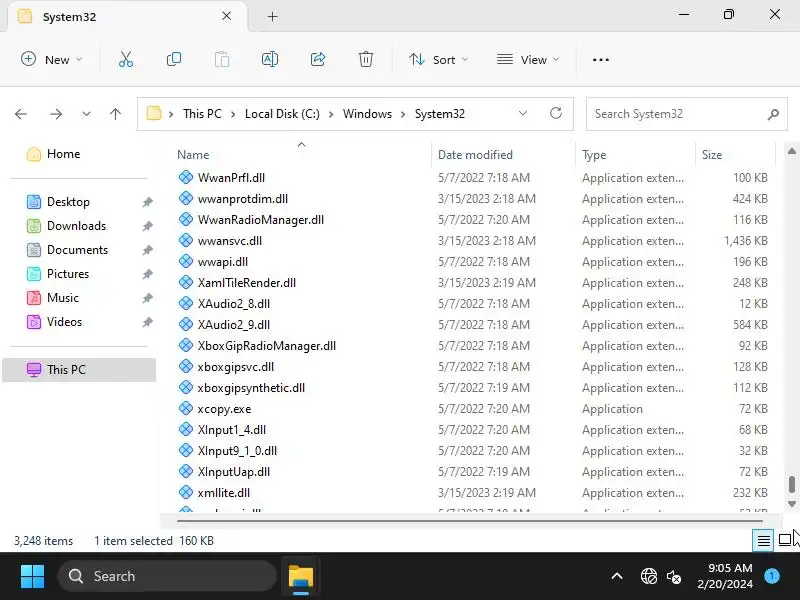Expand recent locations chevron

coord(86,114)
